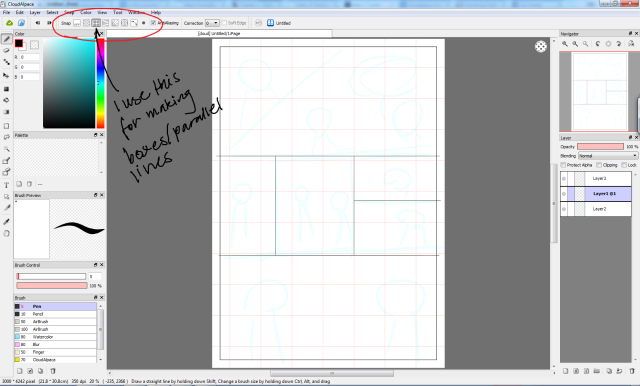Toggle visibility of Layer2
640x386 pixels.
pos(564,209)
